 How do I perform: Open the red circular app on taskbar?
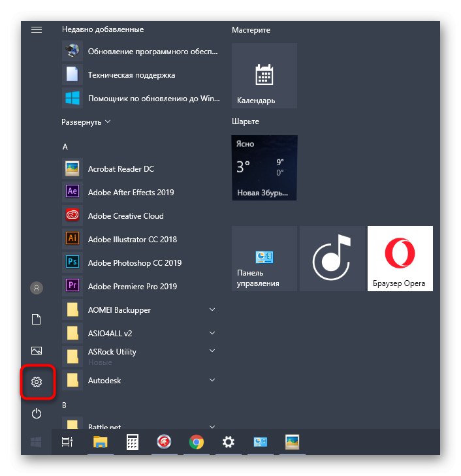click(164, 442)
